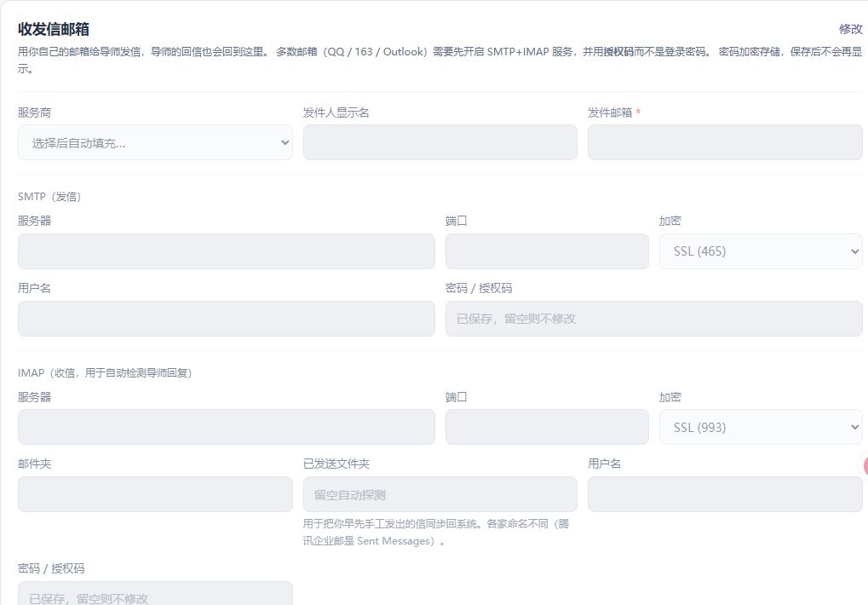
Task: Click the SMTP 服务器 input field
Action: tap(227, 251)
